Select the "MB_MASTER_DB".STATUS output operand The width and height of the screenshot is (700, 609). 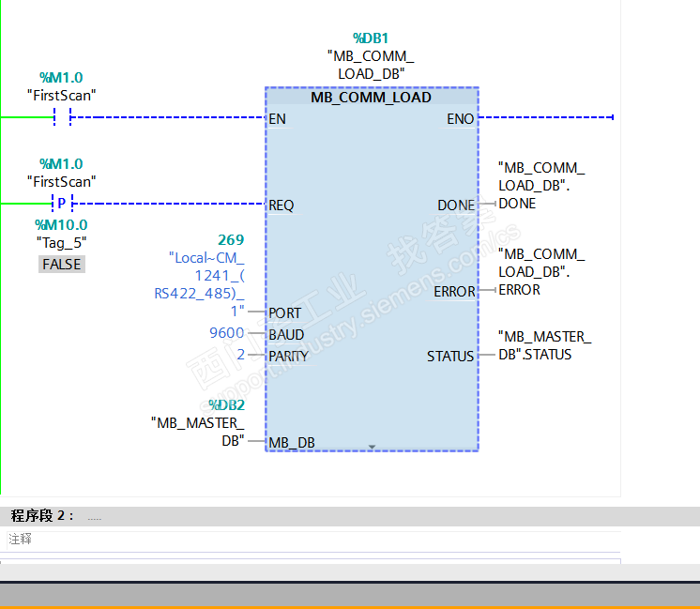click(x=544, y=345)
